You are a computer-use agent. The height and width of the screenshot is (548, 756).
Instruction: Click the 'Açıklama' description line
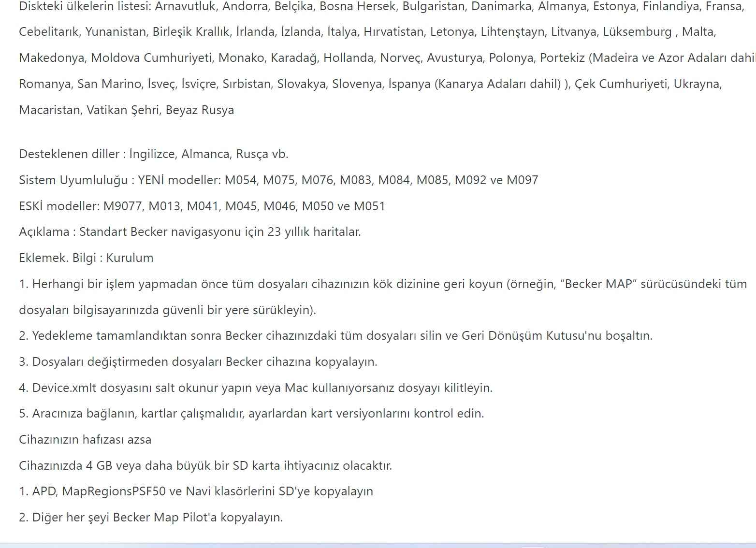click(189, 232)
